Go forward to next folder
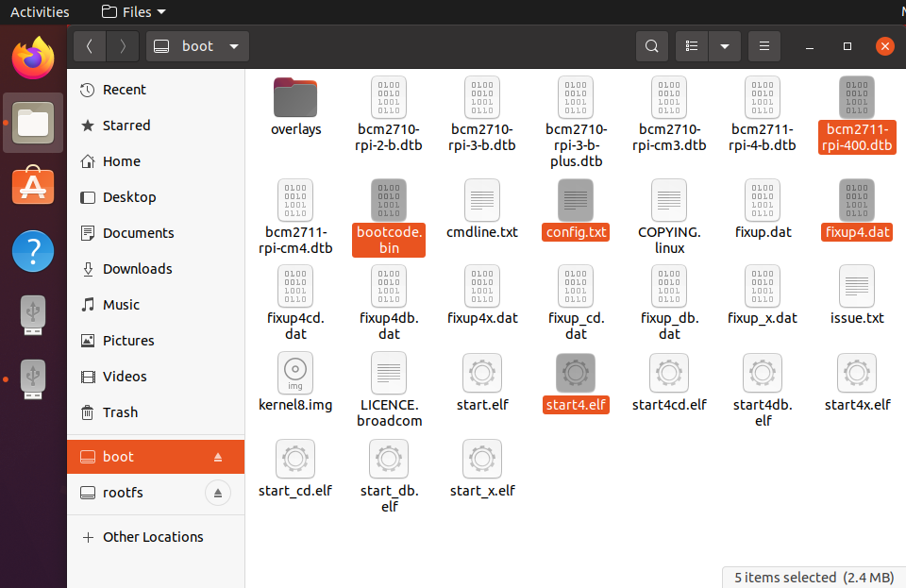Image resolution: width=906 pixels, height=588 pixels. (123, 46)
